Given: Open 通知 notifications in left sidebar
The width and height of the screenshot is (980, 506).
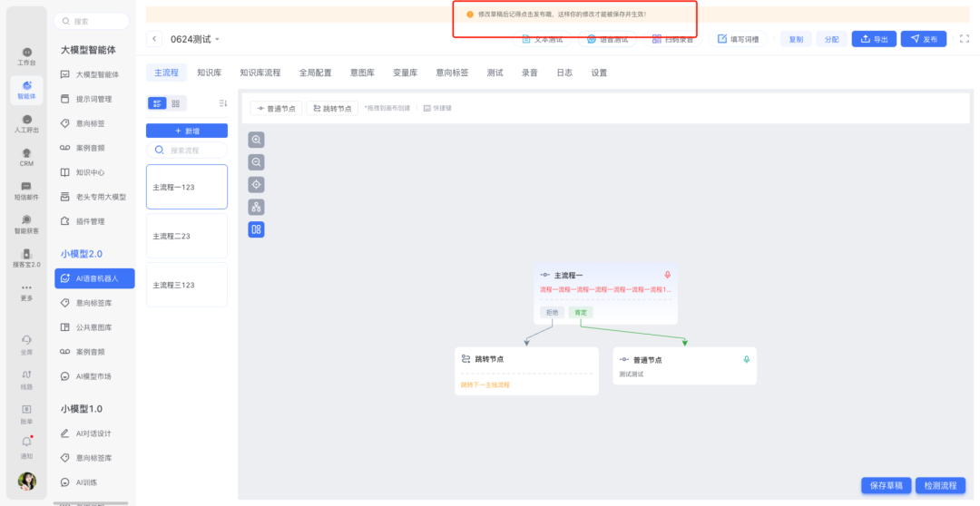Looking at the screenshot, I should click(27, 446).
